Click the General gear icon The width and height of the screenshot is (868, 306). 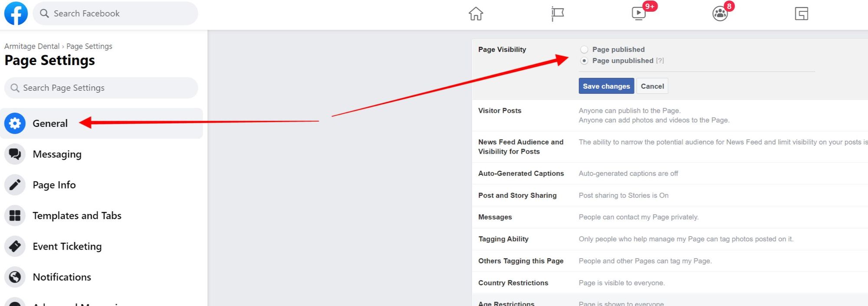(15, 123)
